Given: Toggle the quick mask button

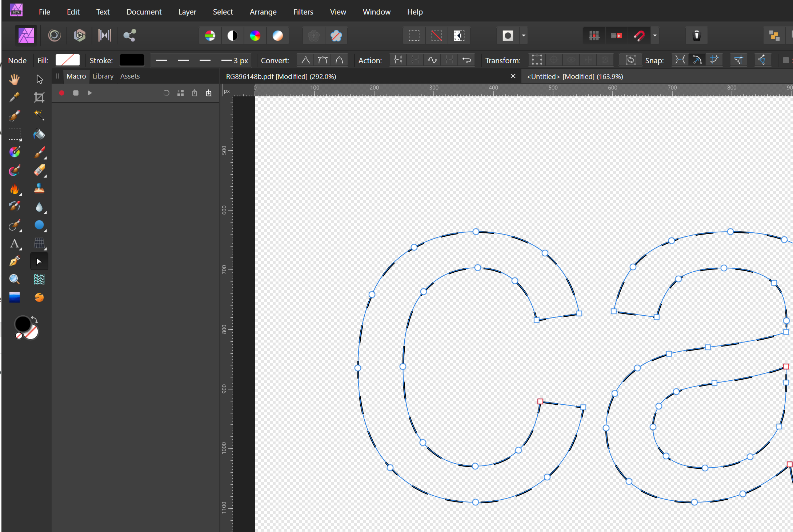Looking at the screenshot, I should (508, 36).
